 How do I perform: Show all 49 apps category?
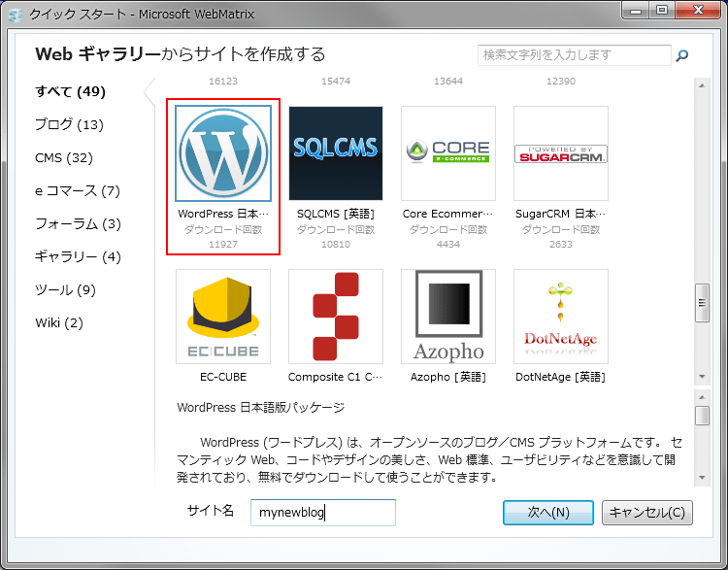[71, 91]
